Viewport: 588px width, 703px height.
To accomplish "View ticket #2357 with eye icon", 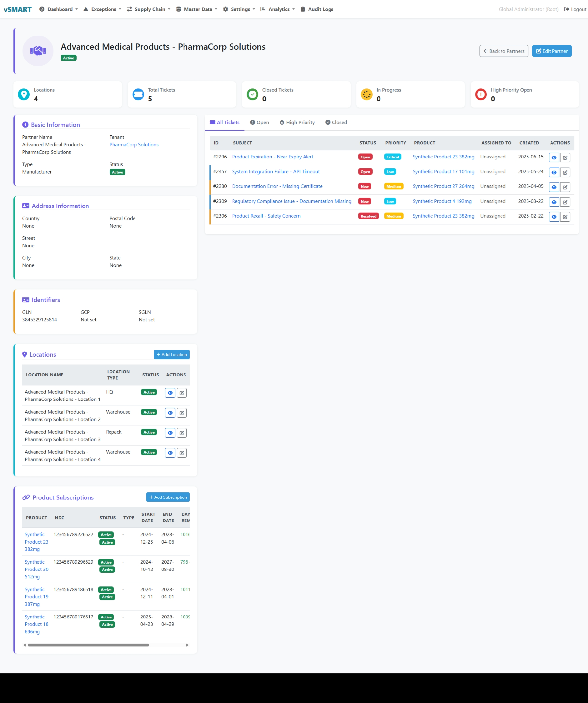I will [x=554, y=172].
